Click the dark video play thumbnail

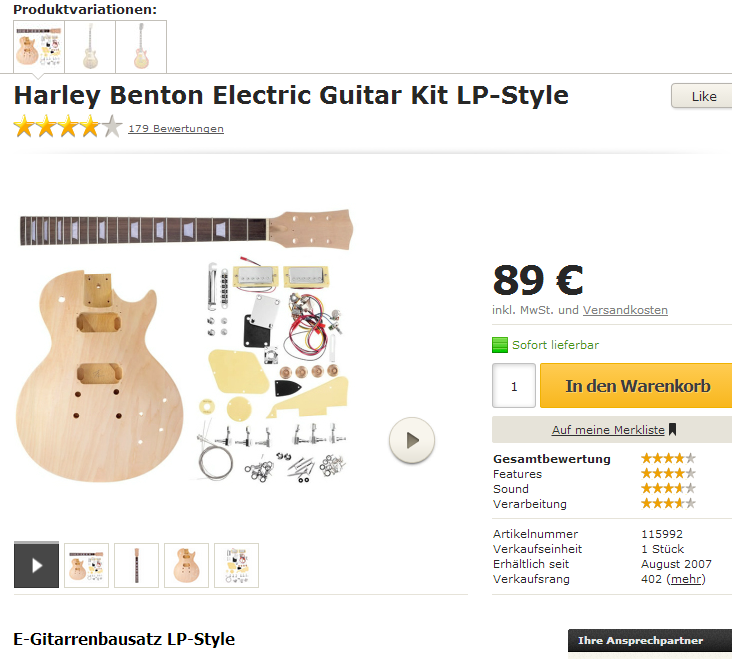pyautogui.click(x=36, y=565)
